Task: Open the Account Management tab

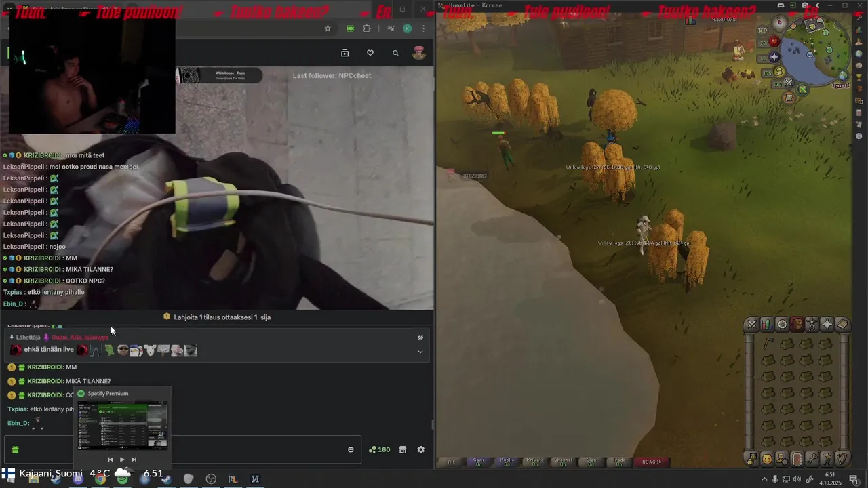Action: tap(782, 459)
